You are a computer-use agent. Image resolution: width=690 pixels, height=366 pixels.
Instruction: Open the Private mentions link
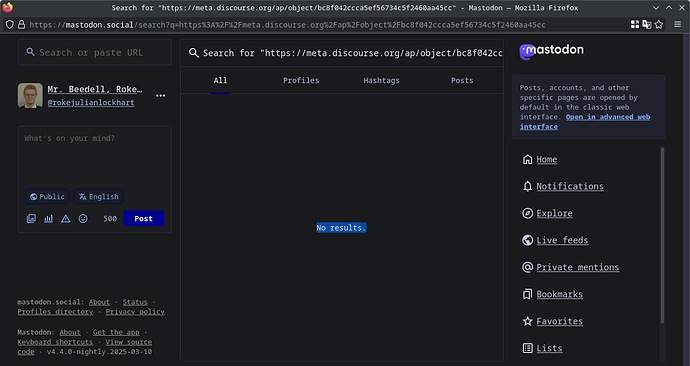coord(577,267)
